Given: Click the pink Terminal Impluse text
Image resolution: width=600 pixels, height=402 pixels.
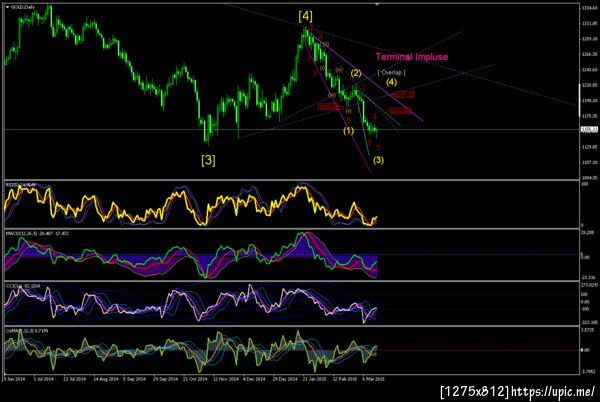Looking at the screenshot, I should click(412, 57).
